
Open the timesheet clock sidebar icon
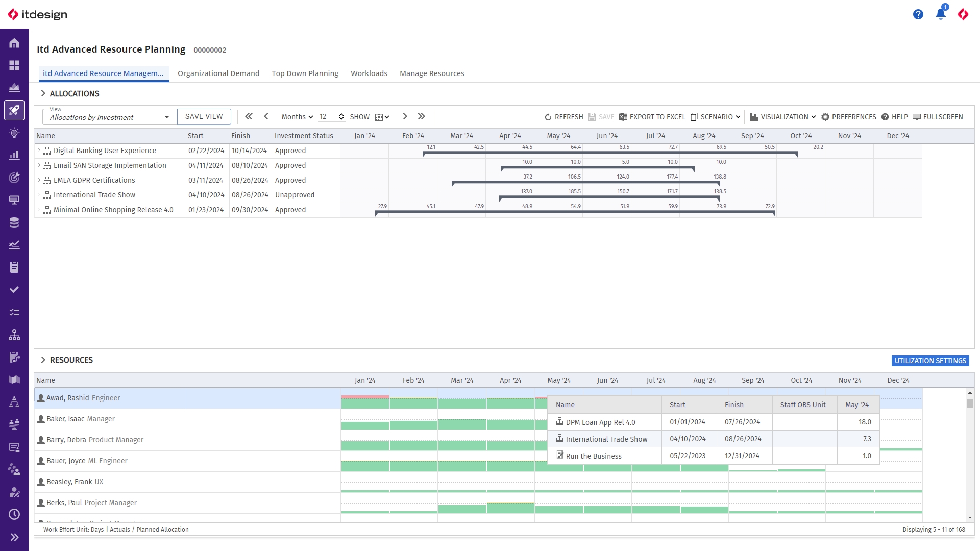(14, 514)
